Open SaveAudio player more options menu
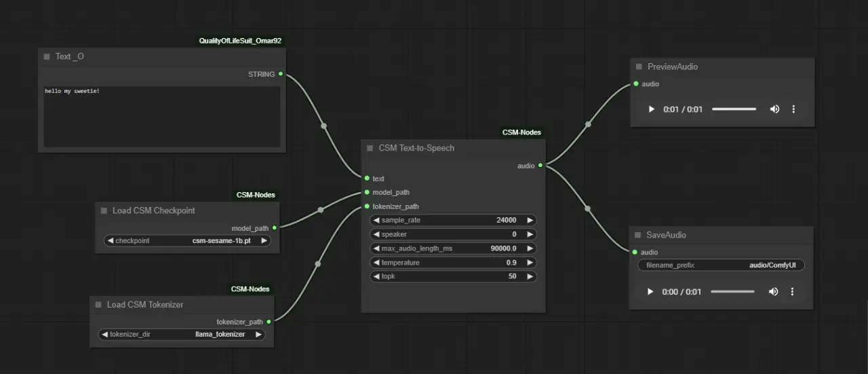The image size is (868, 374). (x=792, y=292)
